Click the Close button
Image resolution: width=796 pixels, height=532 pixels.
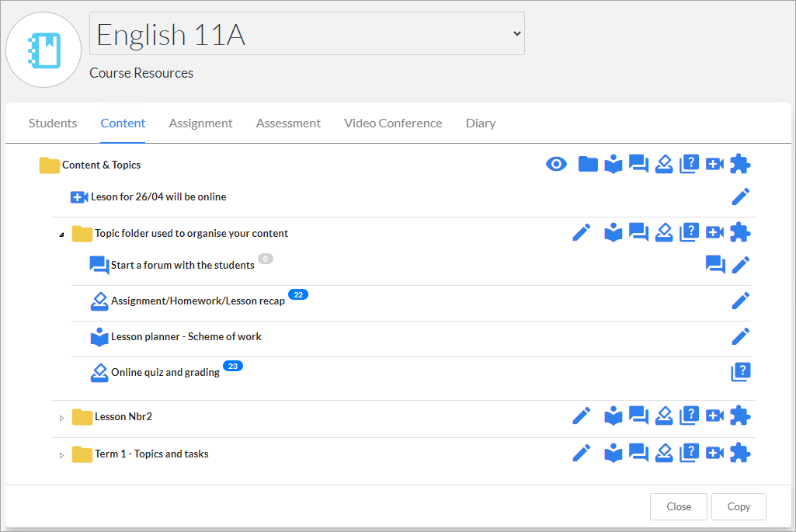pos(679,506)
